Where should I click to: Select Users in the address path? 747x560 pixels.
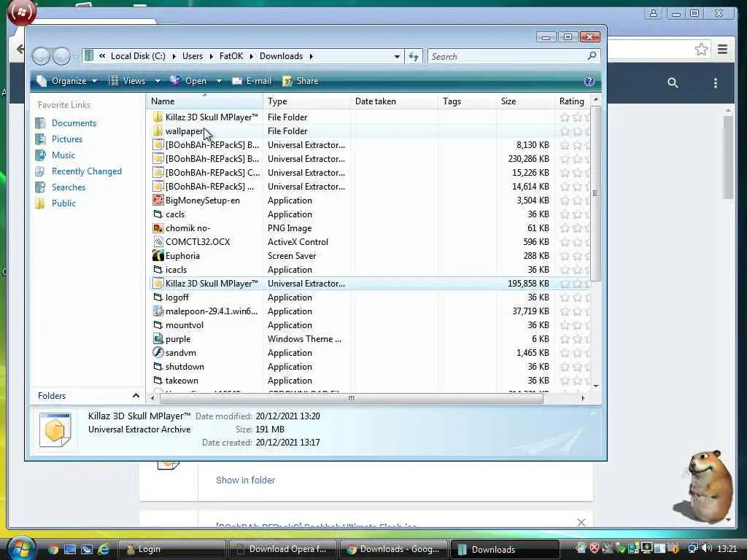pos(193,56)
